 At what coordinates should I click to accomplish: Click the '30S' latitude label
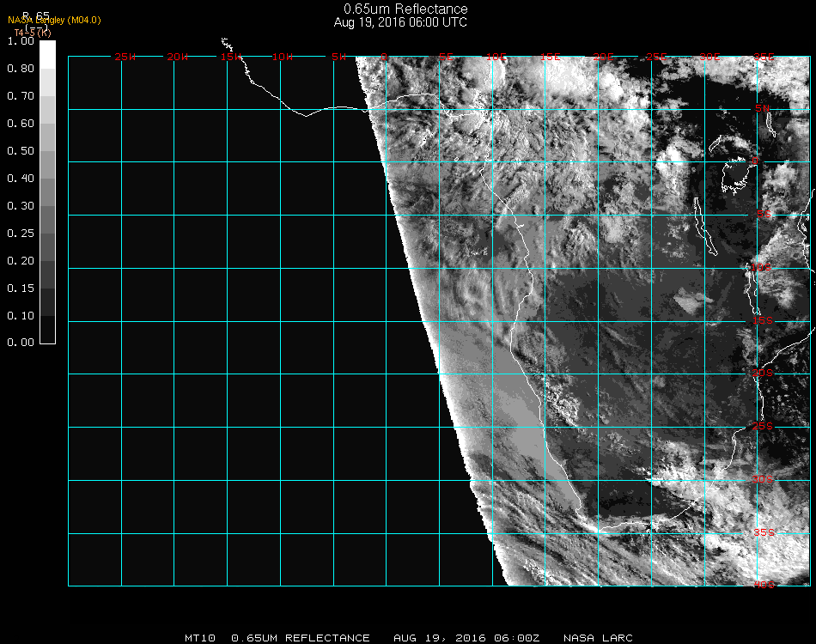coord(763,479)
